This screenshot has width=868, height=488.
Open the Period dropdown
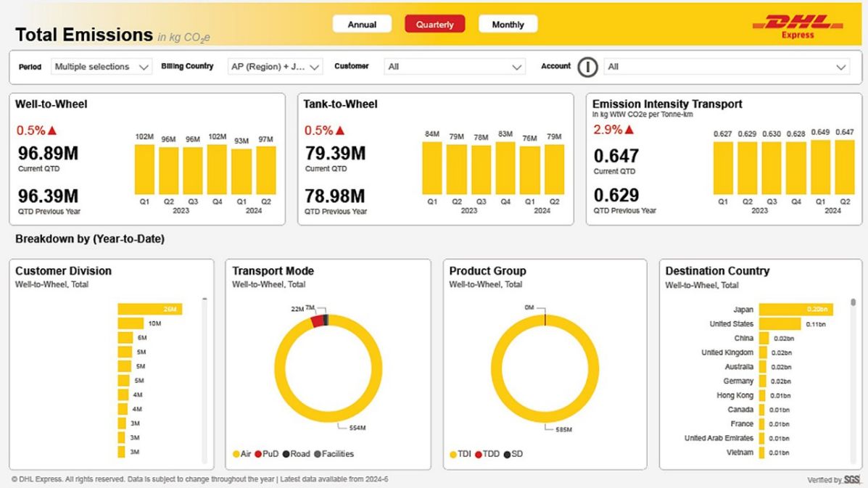point(101,67)
